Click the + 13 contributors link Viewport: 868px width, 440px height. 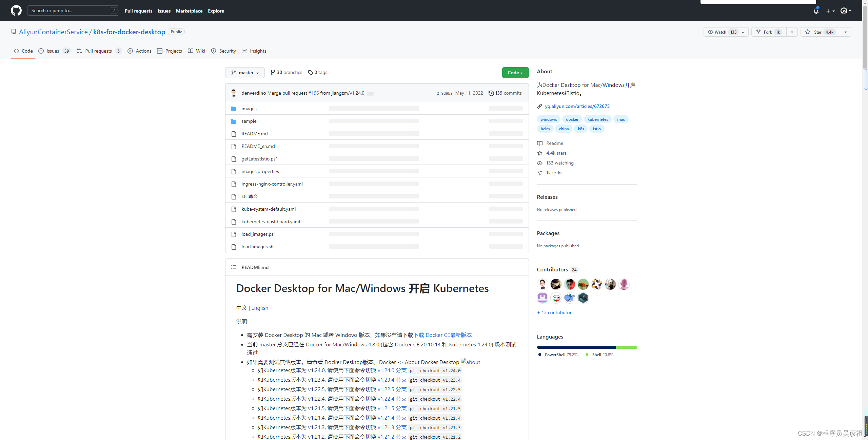(555, 312)
